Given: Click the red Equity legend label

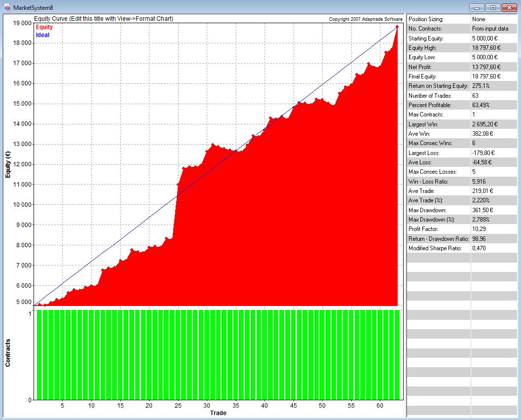Looking at the screenshot, I should click(x=44, y=27).
